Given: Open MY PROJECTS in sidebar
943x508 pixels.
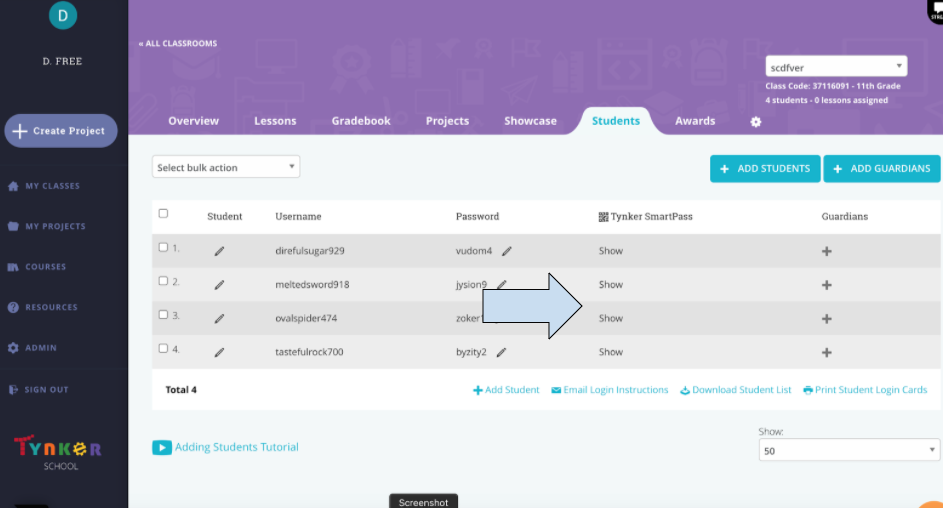Looking at the screenshot, I should tap(55, 227).
